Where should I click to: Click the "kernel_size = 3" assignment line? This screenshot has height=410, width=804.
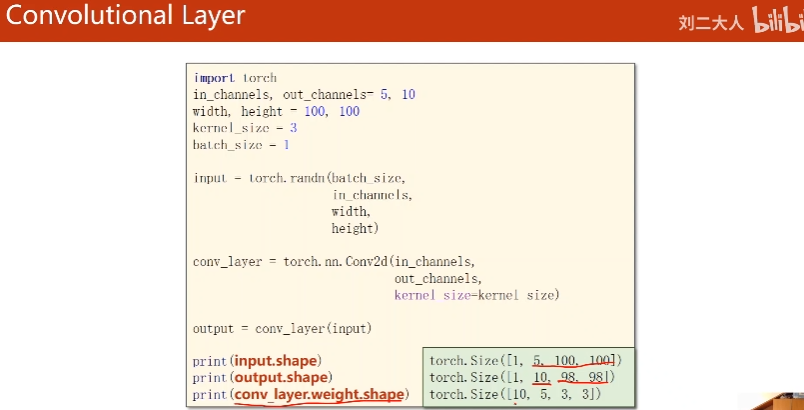[x=245, y=128]
